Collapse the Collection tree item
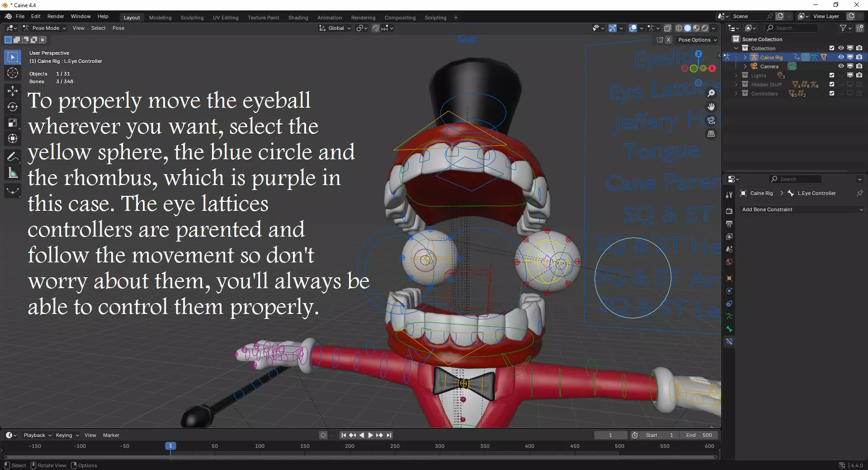 [x=736, y=48]
